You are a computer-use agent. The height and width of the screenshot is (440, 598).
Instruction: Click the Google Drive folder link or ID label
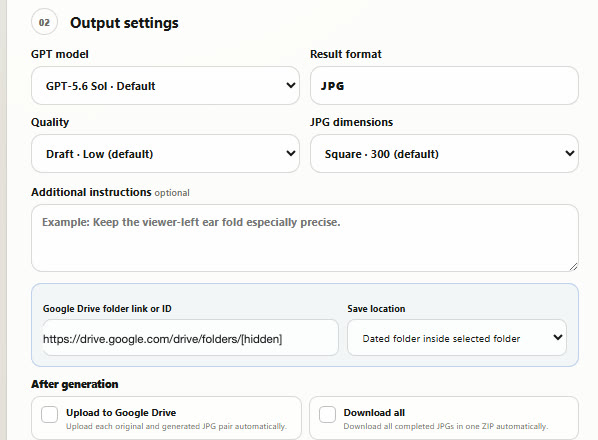[x=107, y=308]
